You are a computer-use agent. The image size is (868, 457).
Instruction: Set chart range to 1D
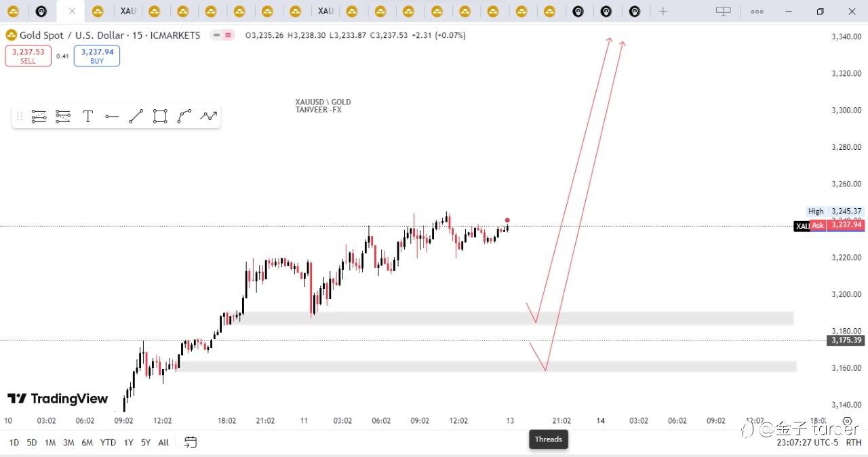(14, 443)
